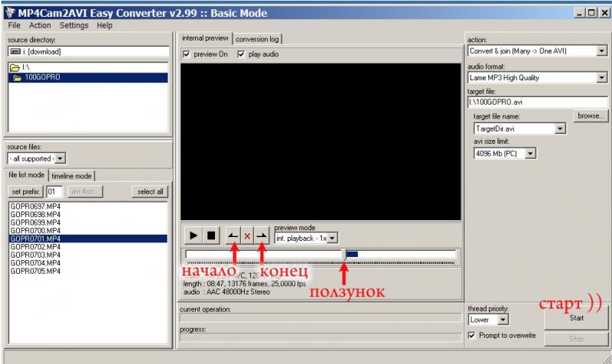The width and height of the screenshot is (612, 364).
Task: Click the select all button
Action: (x=150, y=191)
